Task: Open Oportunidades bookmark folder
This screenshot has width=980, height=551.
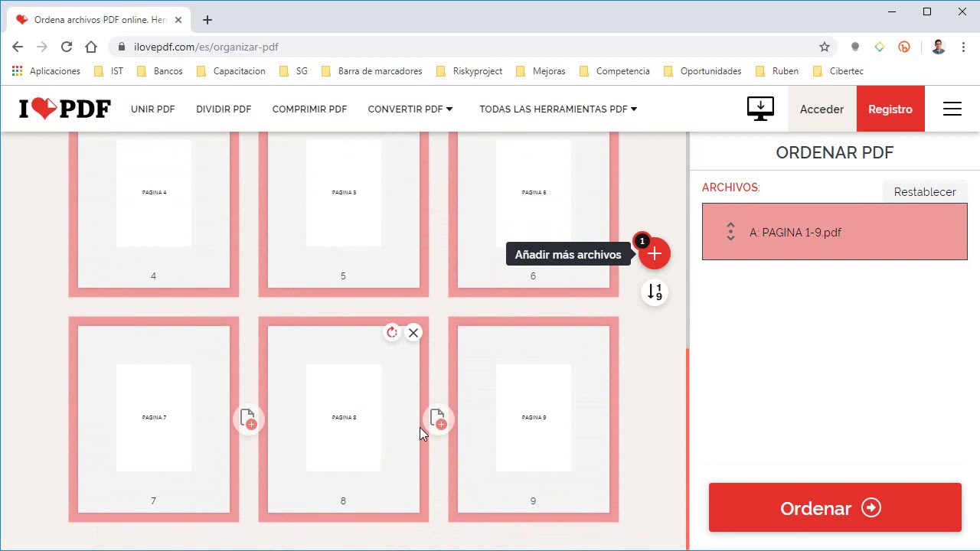Action: click(701, 71)
